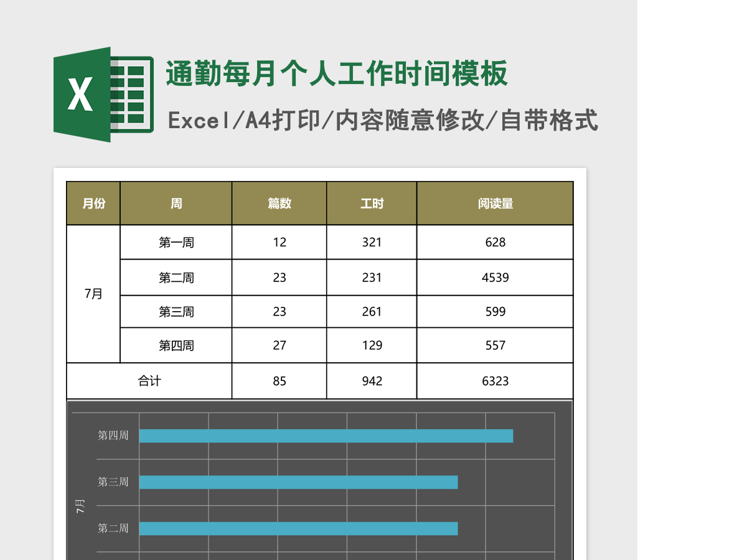Click the title 通勤每月个人工作时间模板

pyautogui.click(x=337, y=74)
